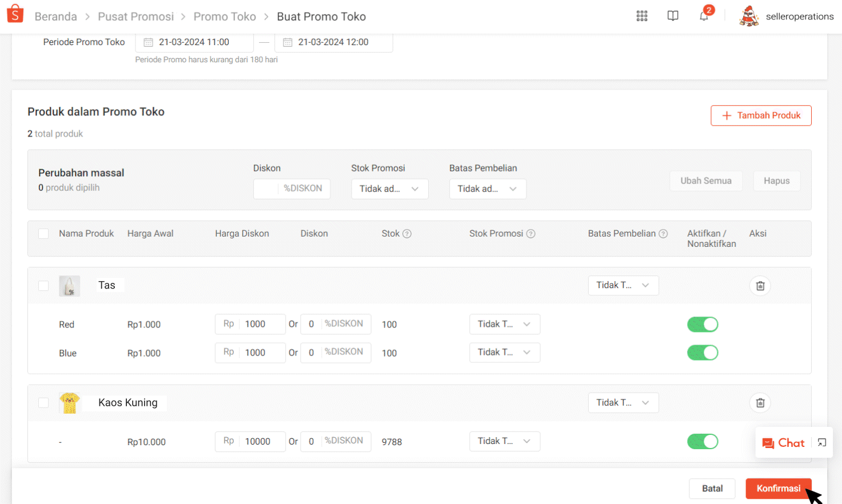Tick the select-all checkbox in table header
Viewport: 842px width, 504px height.
pyautogui.click(x=43, y=234)
